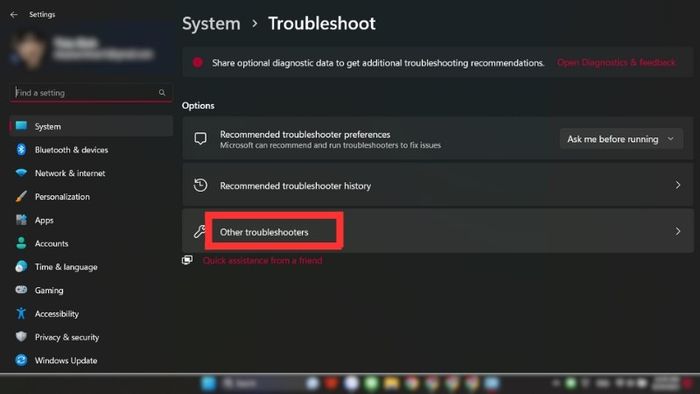Open the Bluetooth & devices icon
Viewport: 700px width, 394px height.
click(x=21, y=149)
